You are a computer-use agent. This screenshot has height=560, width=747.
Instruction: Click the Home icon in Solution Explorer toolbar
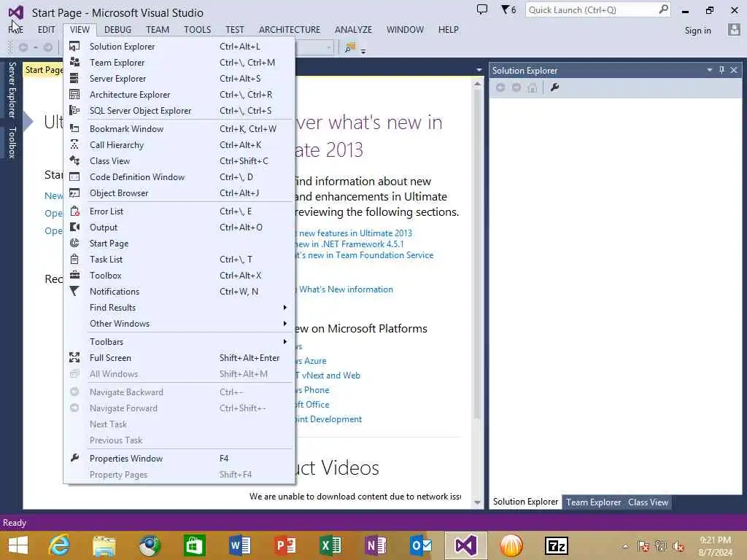point(532,87)
